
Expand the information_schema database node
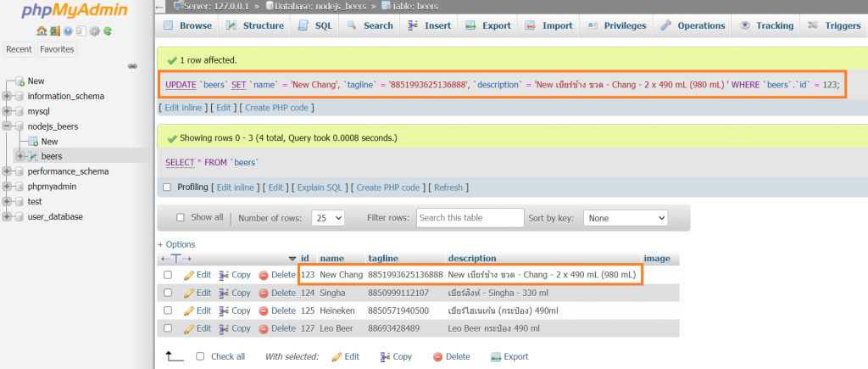[x=7, y=97]
